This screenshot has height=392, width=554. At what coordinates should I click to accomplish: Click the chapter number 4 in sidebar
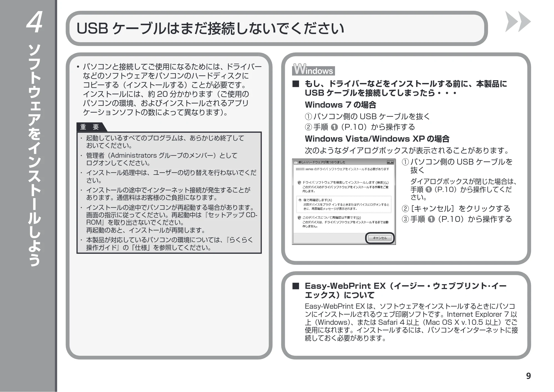tap(34, 22)
